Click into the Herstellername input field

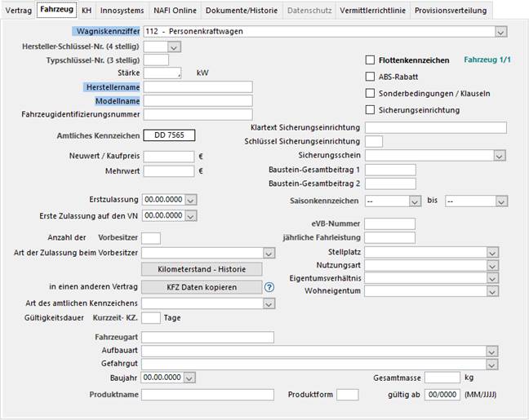point(197,87)
